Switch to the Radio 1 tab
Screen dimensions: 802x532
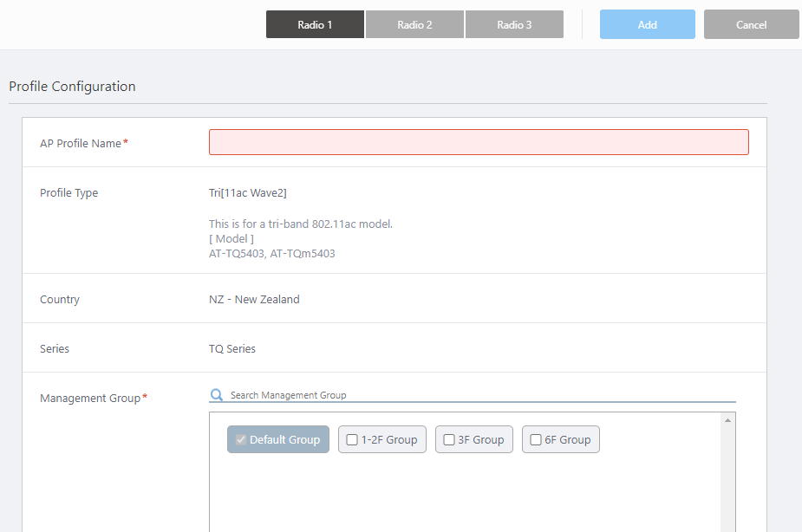click(315, 25)
